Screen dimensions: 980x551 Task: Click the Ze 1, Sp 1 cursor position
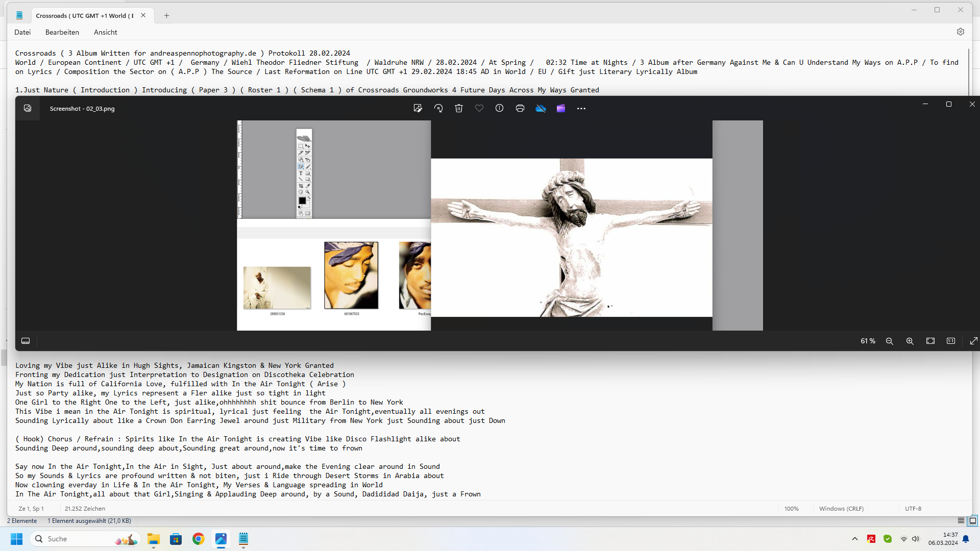(31, 509)
